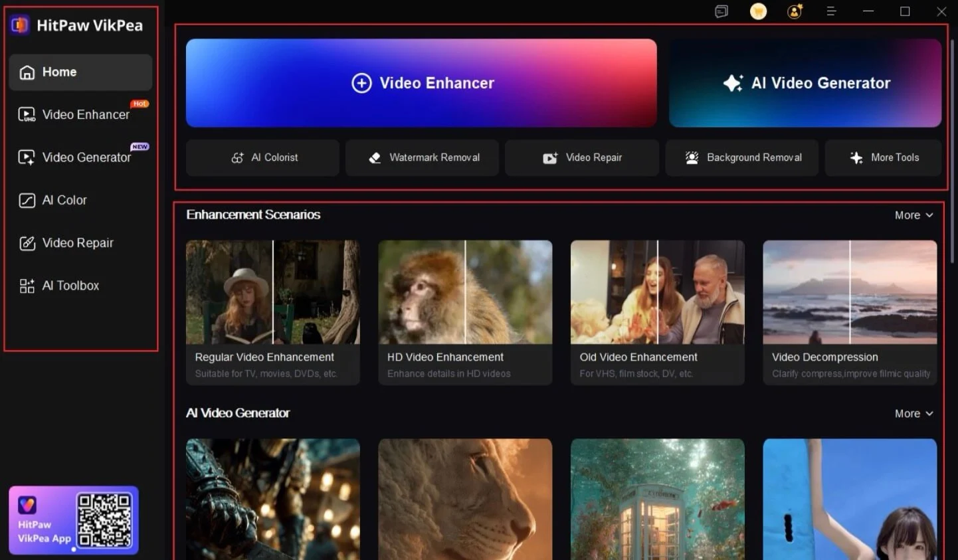
Task: Select the AI Colorist tool
Action: click(x=262, y=157)
